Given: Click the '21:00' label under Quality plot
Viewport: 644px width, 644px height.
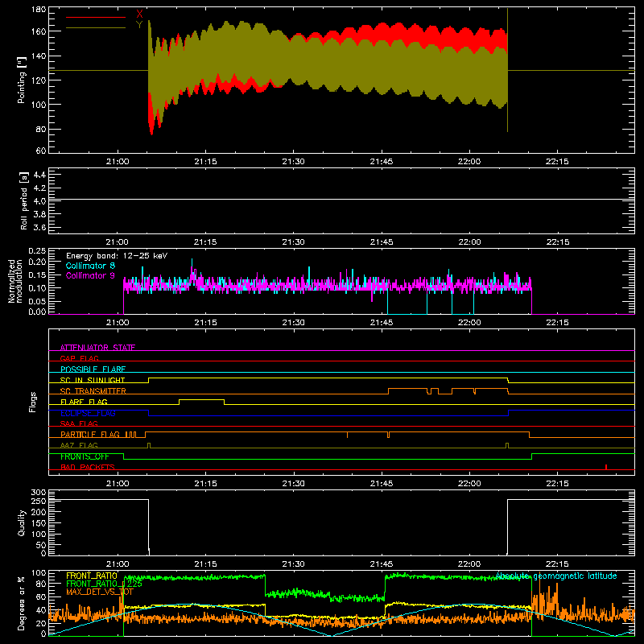Looking at the screenshot, I should point(118,564).
